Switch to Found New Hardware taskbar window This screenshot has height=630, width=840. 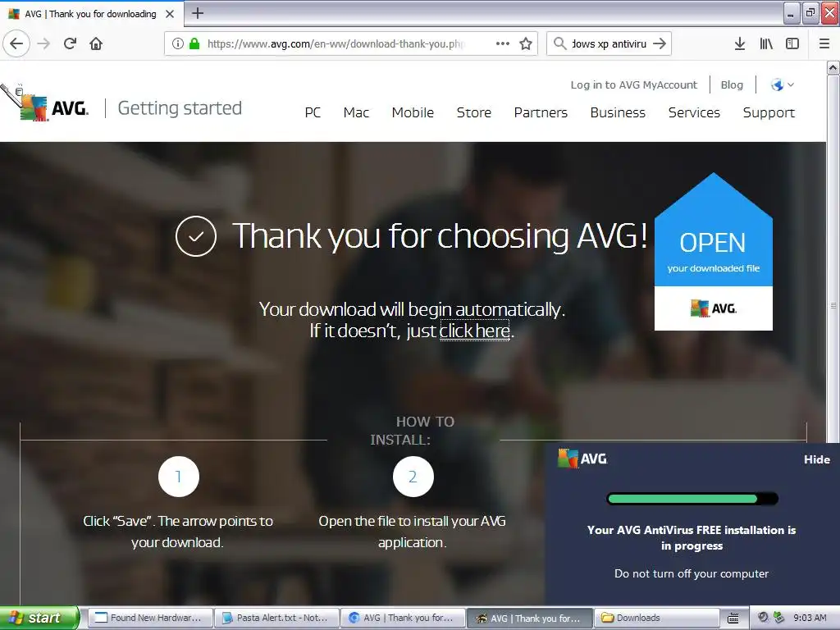tap(150, 618)
